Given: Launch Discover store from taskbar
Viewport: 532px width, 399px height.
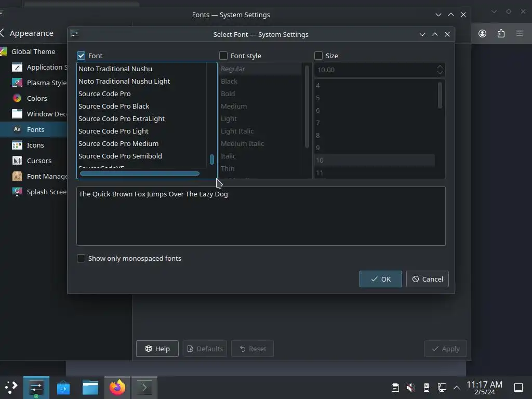Looking at the screenshot, I should click(63, 388).
